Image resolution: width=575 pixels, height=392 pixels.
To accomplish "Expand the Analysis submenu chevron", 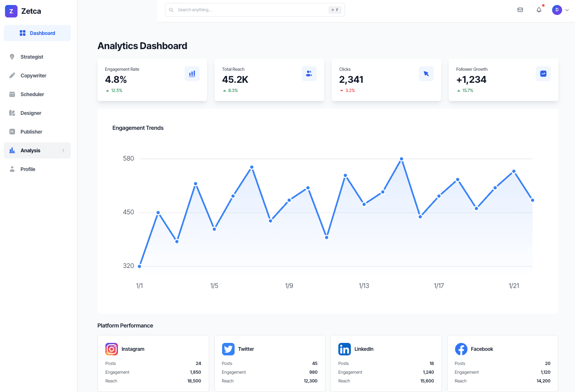I will pos(63,151).
